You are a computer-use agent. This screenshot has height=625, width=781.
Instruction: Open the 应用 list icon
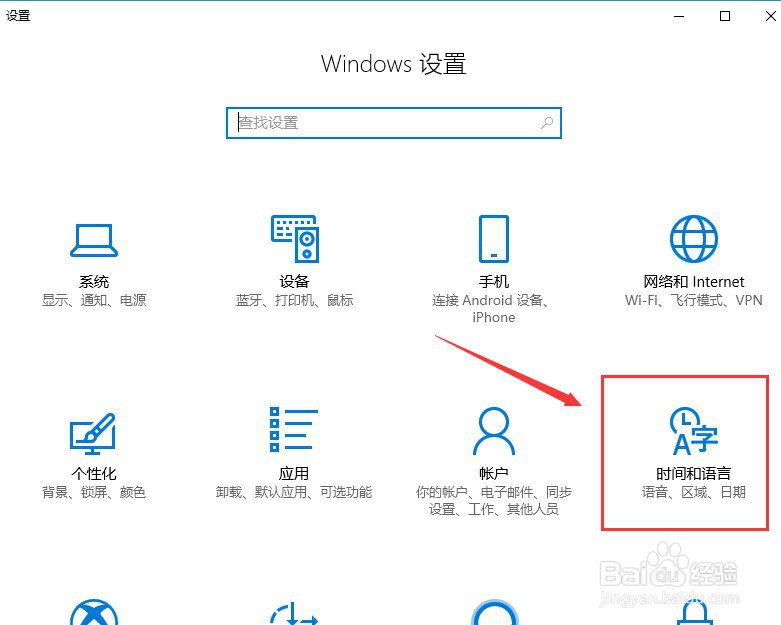coord(294,429)
